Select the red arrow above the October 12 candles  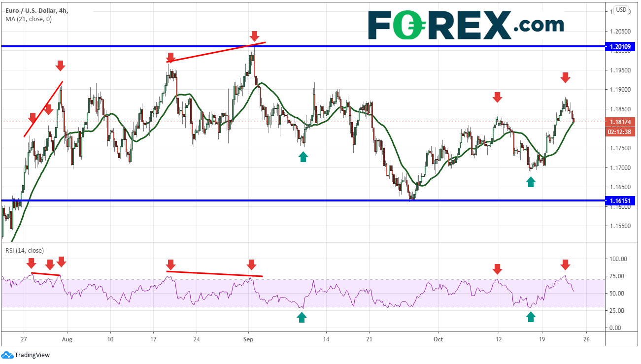point(498,98)
